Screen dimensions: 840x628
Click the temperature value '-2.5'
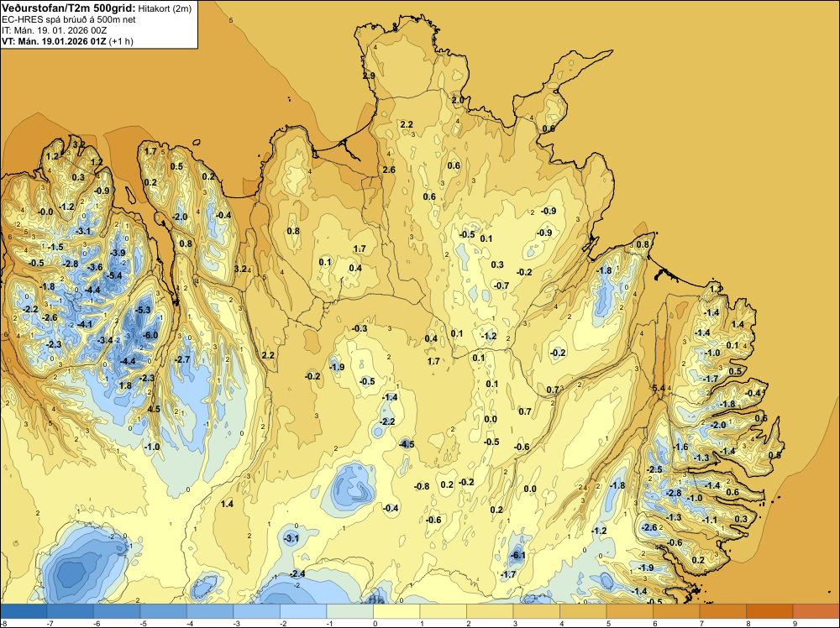click(654, 469)
